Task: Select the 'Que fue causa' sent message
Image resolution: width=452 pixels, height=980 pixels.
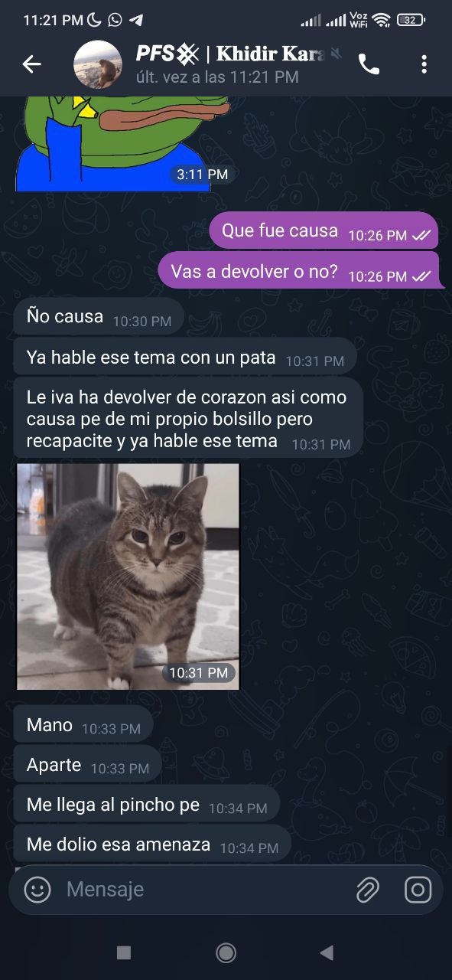Action: point(324,230)
